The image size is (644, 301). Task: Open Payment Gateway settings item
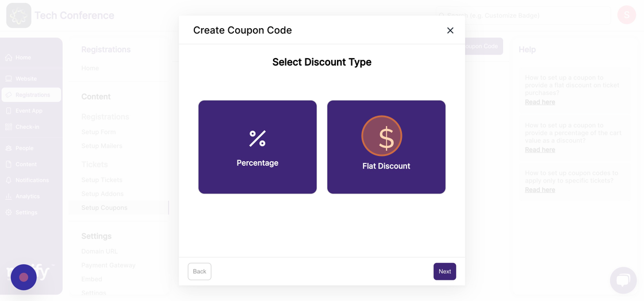109,265
